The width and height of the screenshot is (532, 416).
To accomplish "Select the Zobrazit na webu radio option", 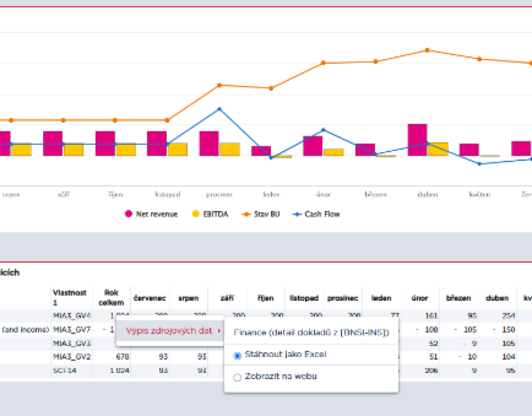I will pyautogui.click(x=238, y=377).
